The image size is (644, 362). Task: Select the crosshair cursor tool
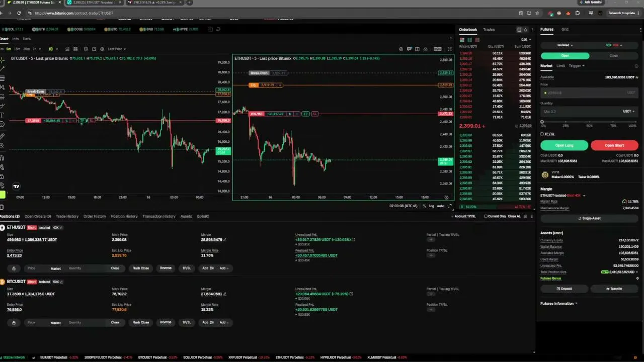pyautogui.click(x=2, y=59)
